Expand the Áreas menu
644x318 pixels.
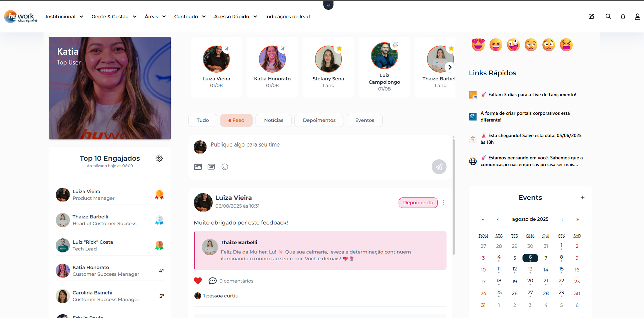pos(155,17)
